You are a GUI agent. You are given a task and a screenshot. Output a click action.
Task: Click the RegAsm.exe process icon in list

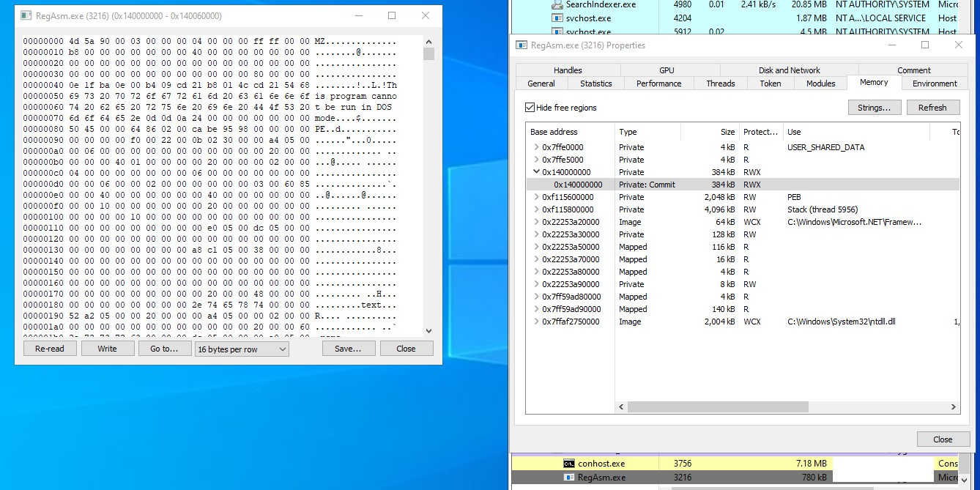tap(568, 477)
